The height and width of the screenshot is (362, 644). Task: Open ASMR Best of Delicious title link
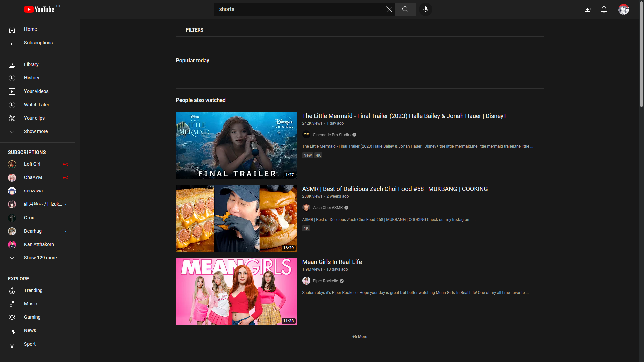395,189
